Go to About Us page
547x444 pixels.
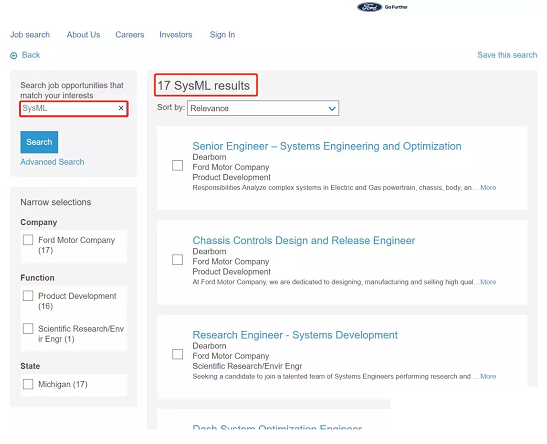coord(83,35)
